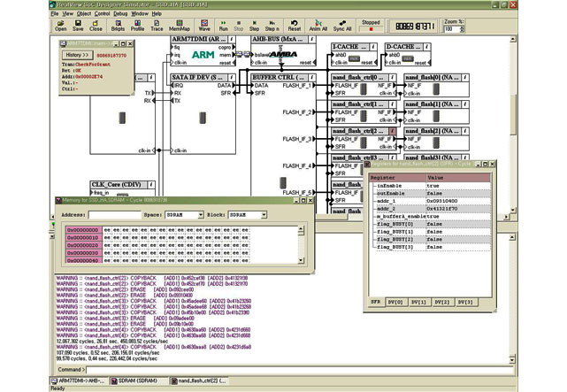The width and height of the screenshot is (567, 392).
Task: Click the Reset simulation icon
Action: 294,24
